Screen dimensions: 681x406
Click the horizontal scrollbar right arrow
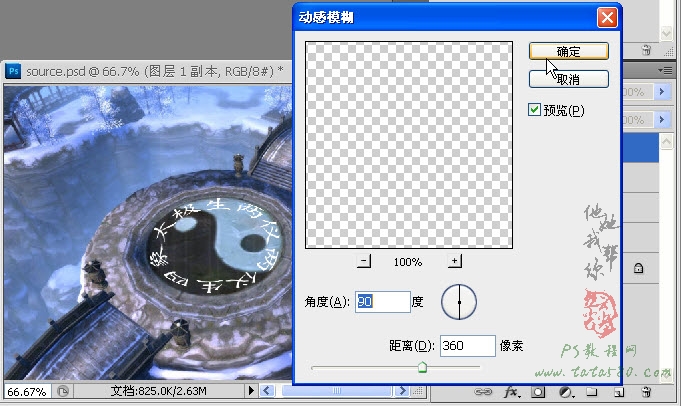[403, 391]
